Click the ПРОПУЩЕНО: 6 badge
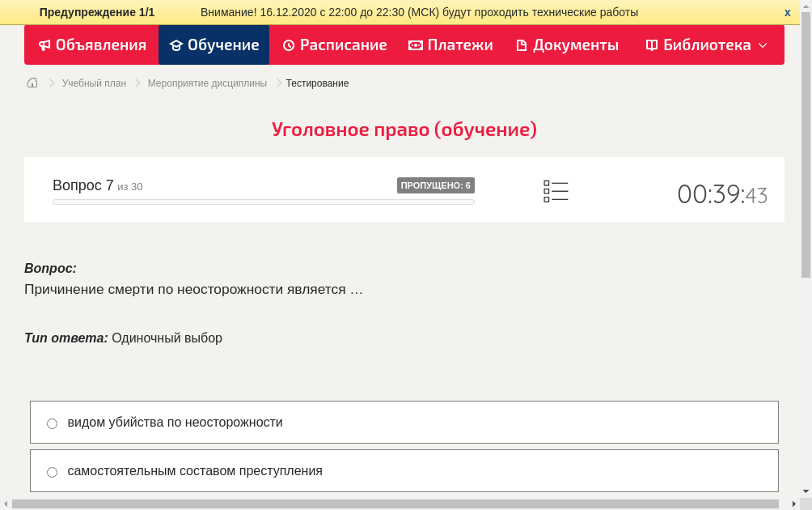 point(436,185)
